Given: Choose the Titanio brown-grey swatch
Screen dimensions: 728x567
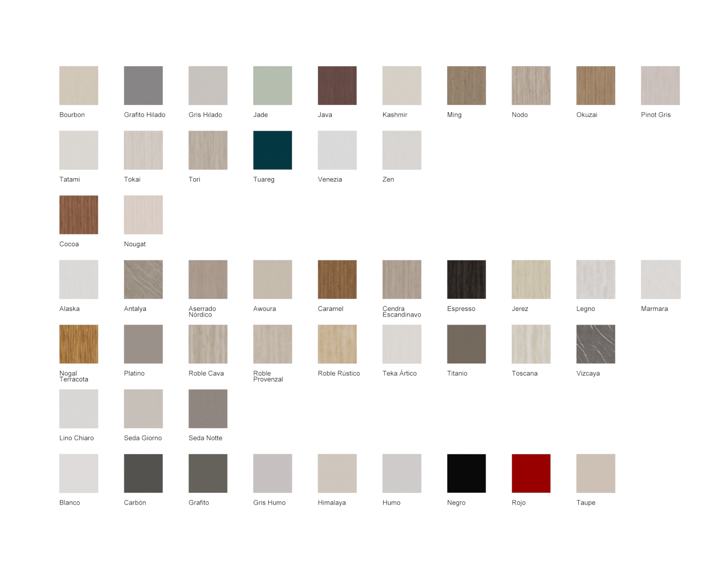Looking at the screenshot, I should pos(466,344).
